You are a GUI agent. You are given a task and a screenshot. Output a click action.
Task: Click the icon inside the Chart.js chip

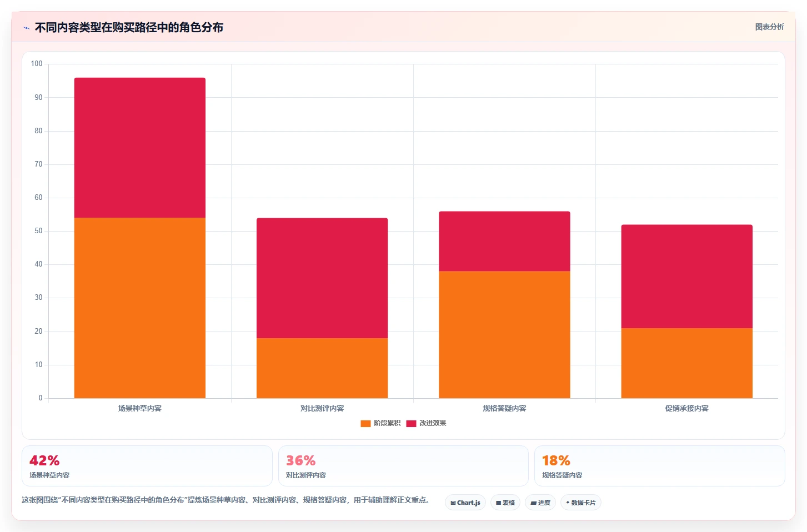[x=453, y=503]
